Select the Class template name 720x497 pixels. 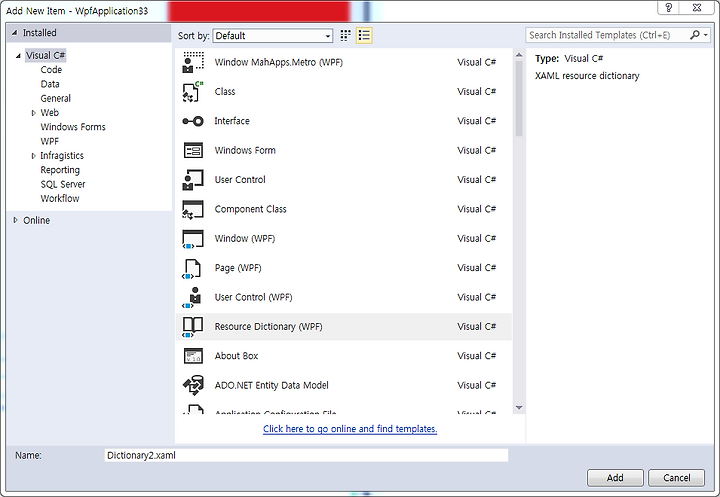pyautogui.click(x=225, y=91)
